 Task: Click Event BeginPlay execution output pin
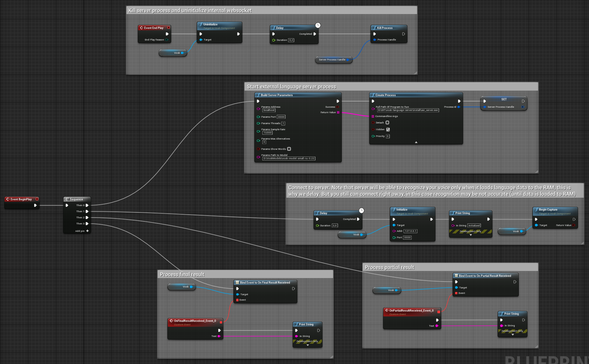35,205
